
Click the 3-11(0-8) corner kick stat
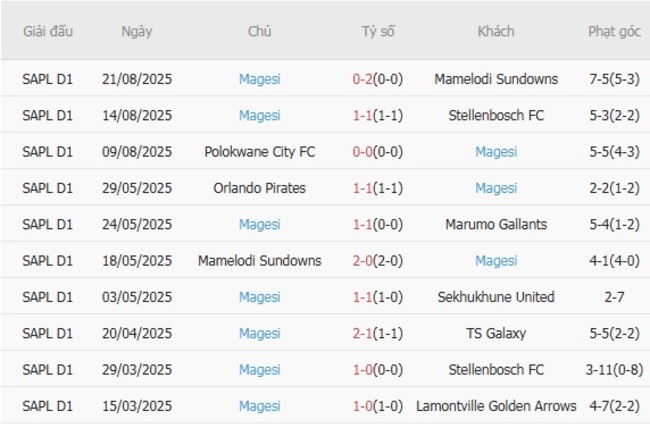614,370
